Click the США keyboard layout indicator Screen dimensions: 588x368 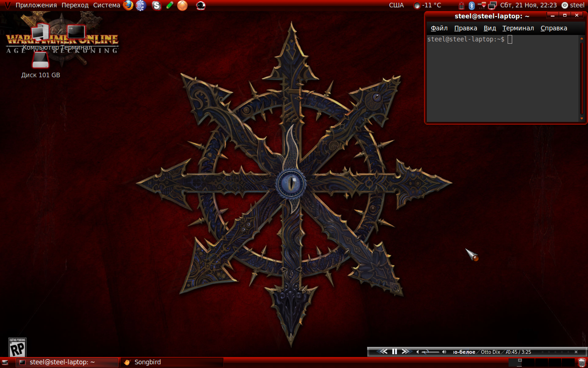pos(396,5)
